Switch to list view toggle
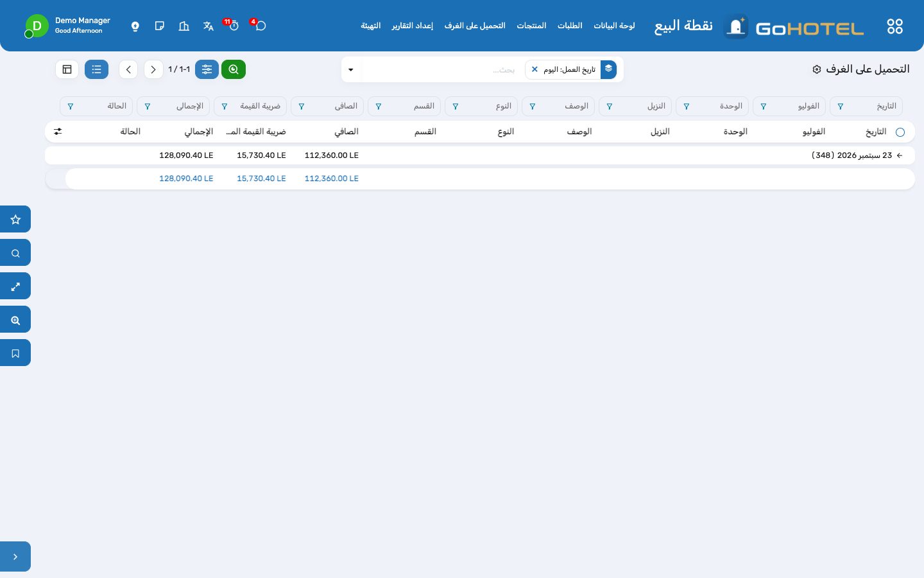This screenshot has width=924, height=578. 96,69
